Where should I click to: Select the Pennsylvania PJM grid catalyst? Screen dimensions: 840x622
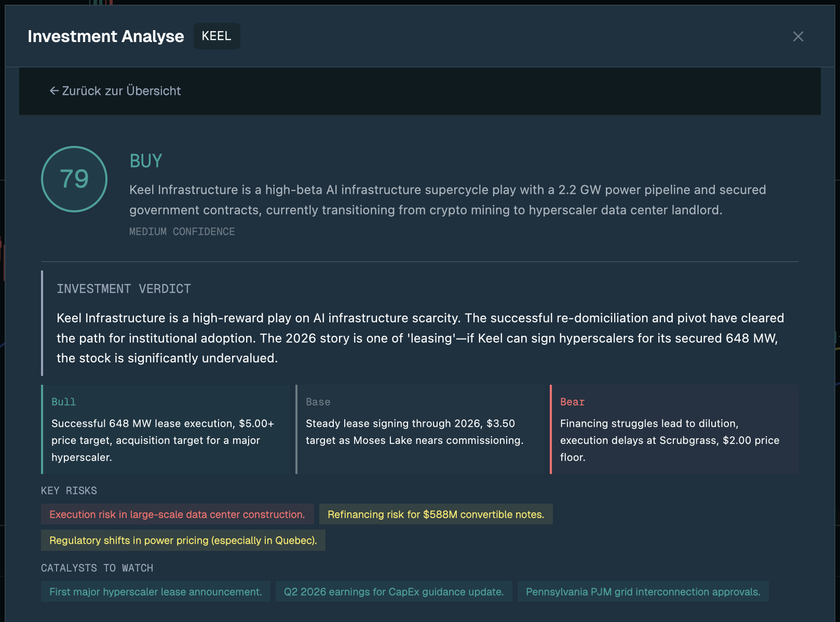pos(643,591)
